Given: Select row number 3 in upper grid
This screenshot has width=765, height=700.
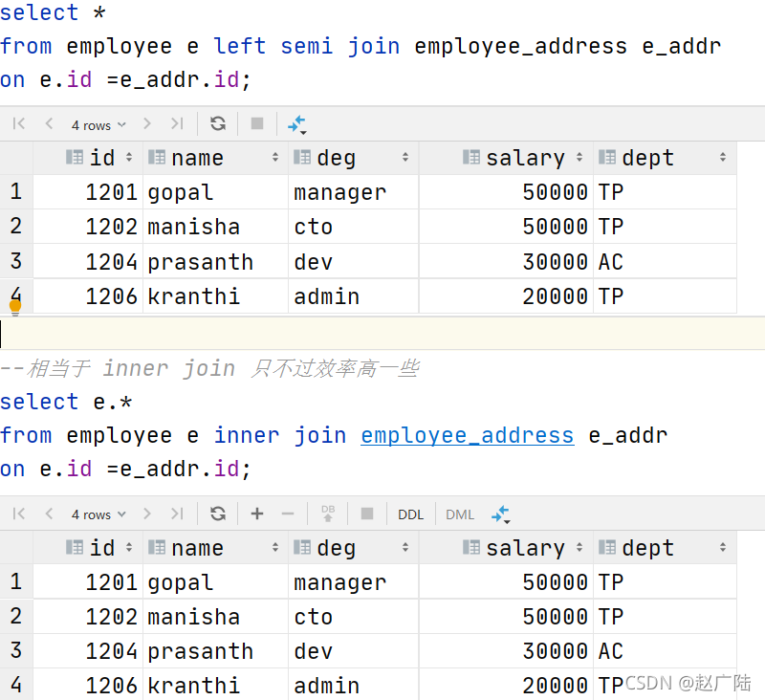Looking at the screenshot, I should pos(16,261).
